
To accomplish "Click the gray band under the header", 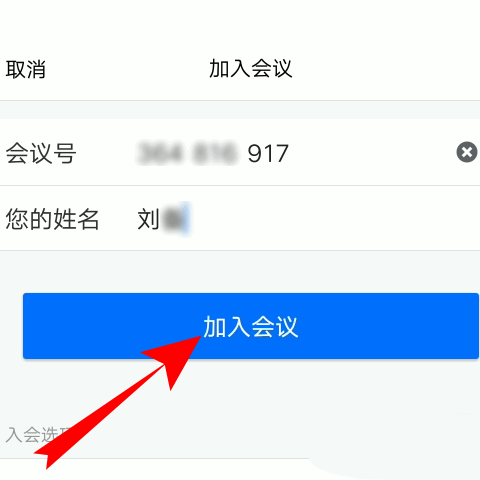I will pos(240,109).
